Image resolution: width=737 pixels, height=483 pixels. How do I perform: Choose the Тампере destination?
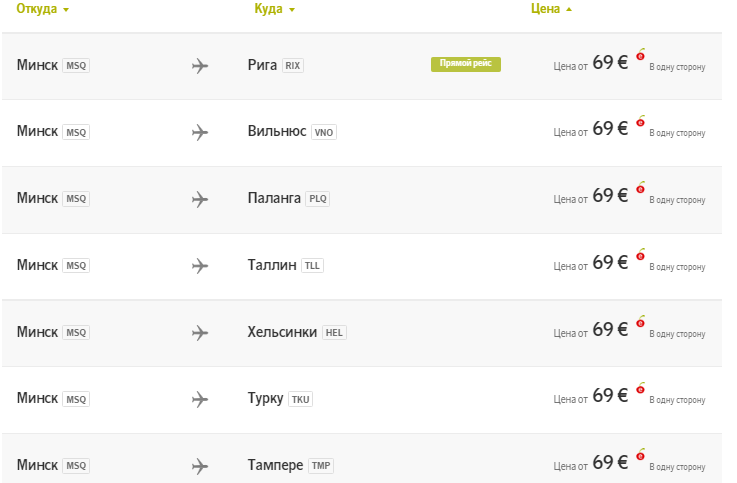[x=275, y=465]
